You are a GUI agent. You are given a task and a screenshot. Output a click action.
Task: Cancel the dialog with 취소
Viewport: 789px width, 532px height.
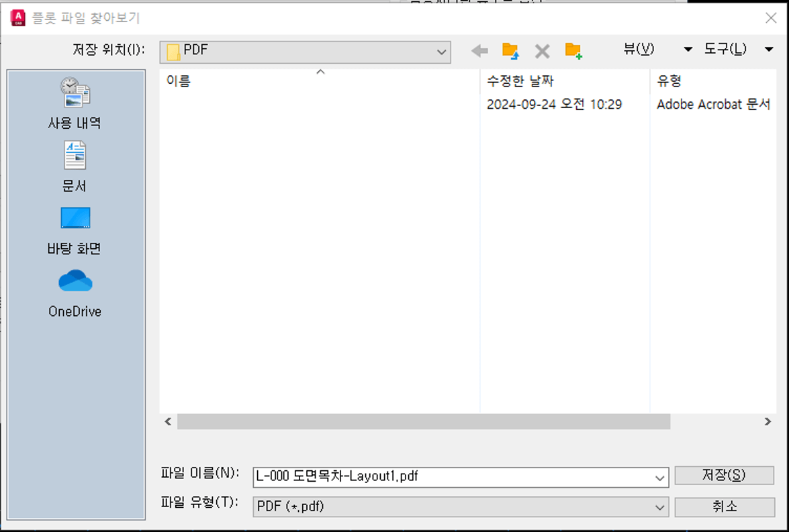click(x=725, y=507)
